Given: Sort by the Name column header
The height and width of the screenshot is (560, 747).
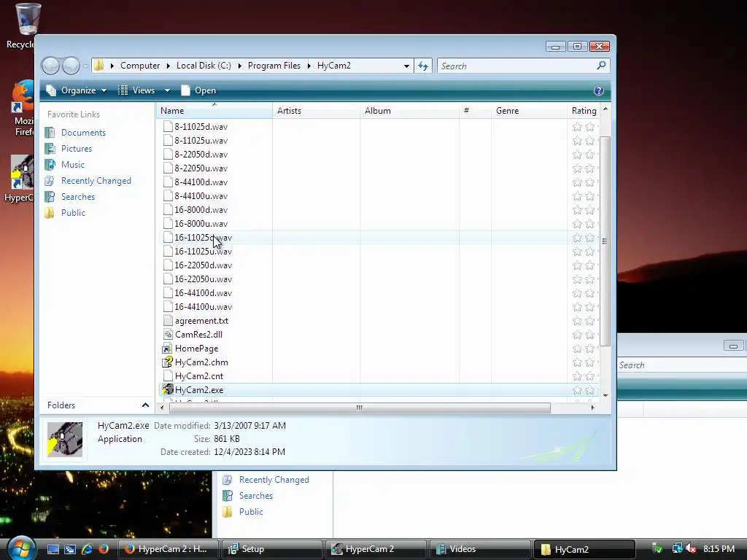Looking at the screenshot, I should 214,111.
